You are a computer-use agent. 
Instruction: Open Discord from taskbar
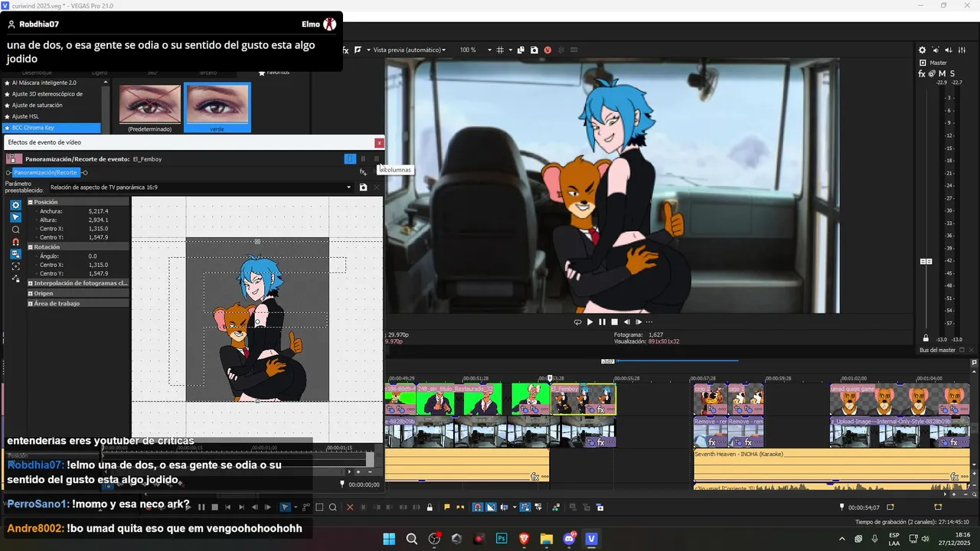point(570,539)
